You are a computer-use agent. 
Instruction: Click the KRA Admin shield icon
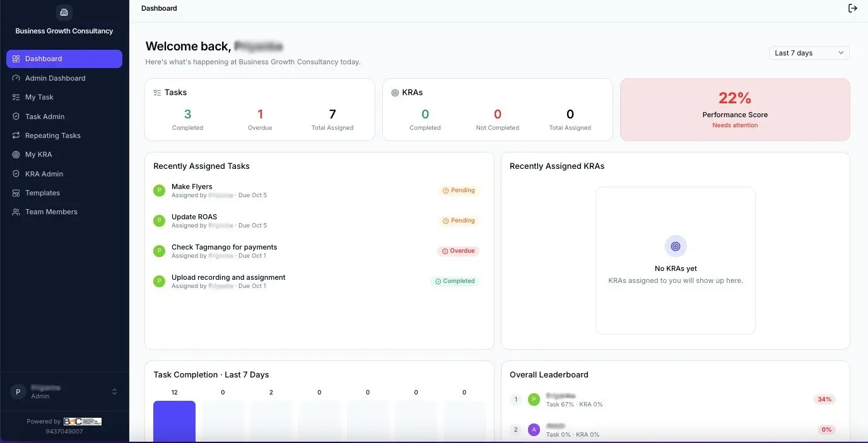coord(16,174)
